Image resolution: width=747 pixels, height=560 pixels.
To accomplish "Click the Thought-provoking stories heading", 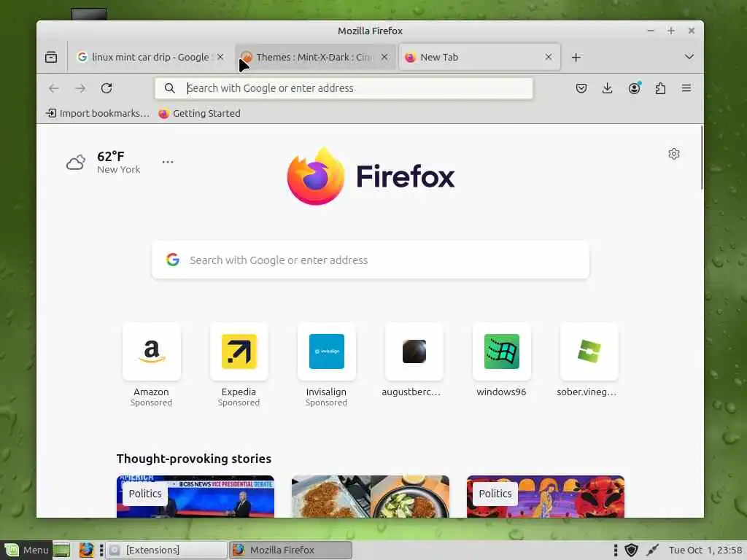I will pos(194,459).
